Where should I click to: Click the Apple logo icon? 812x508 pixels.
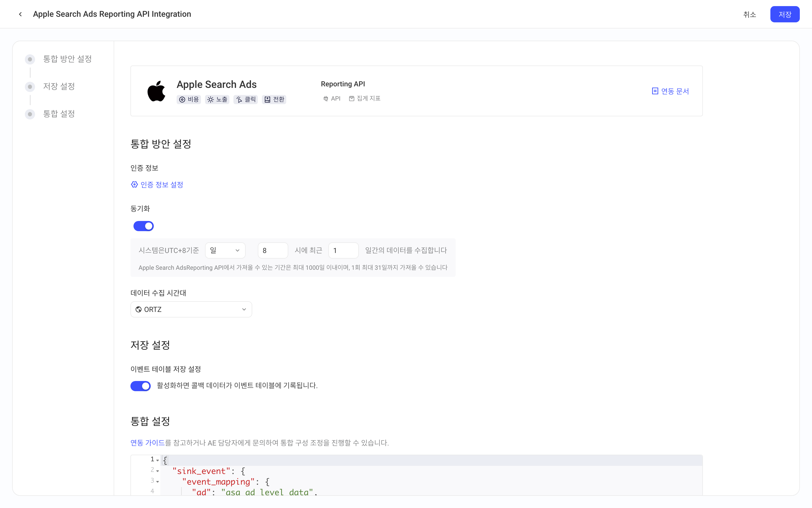point(156,91)
